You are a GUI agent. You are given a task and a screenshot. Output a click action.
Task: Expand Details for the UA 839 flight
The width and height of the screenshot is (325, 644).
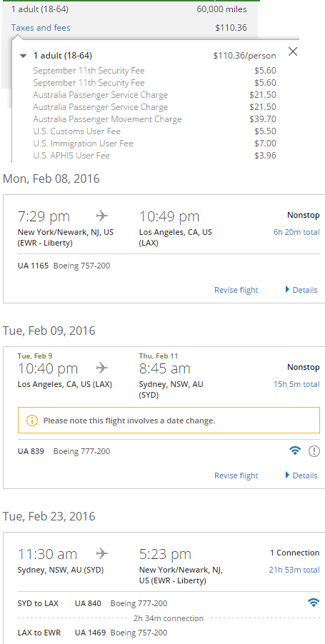tap(301, 476)
